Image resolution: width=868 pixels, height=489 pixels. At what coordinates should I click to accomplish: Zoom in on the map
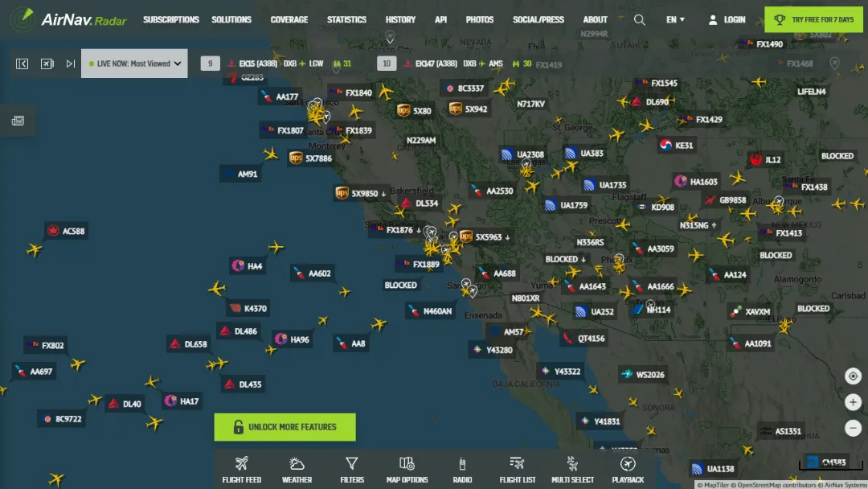tap(853, 402)
